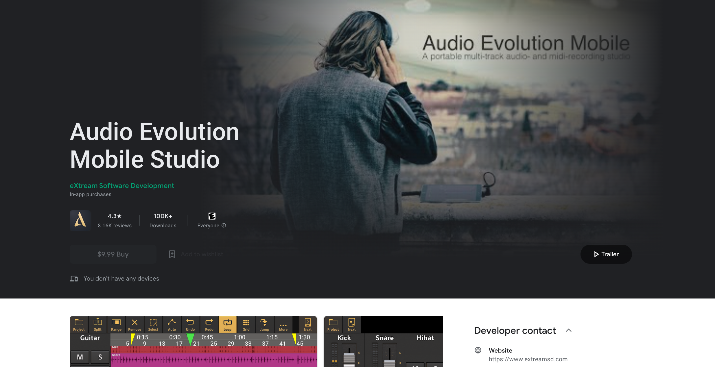Click the devices icon beside the no-devices message

tap(74, 279)
